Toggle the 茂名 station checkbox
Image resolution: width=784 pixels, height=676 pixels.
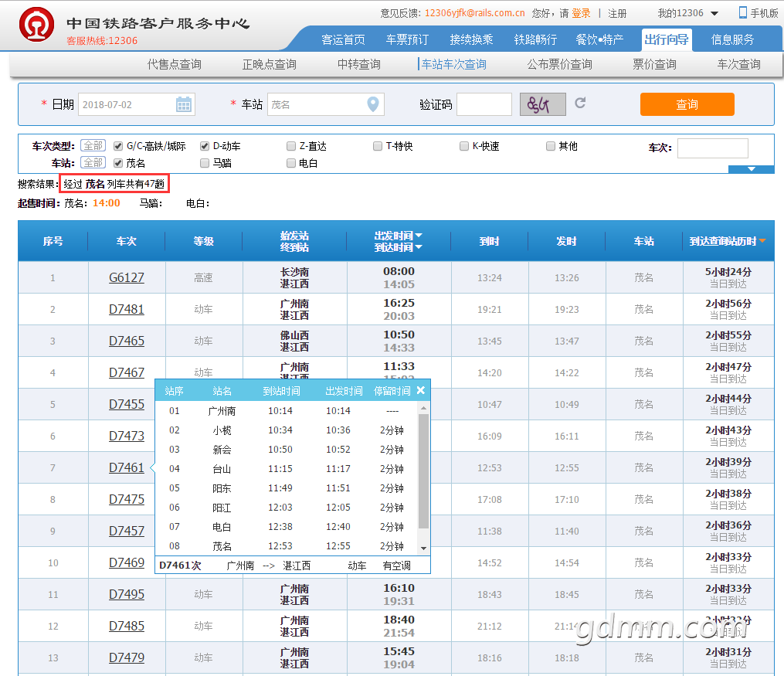coord(118,163)
